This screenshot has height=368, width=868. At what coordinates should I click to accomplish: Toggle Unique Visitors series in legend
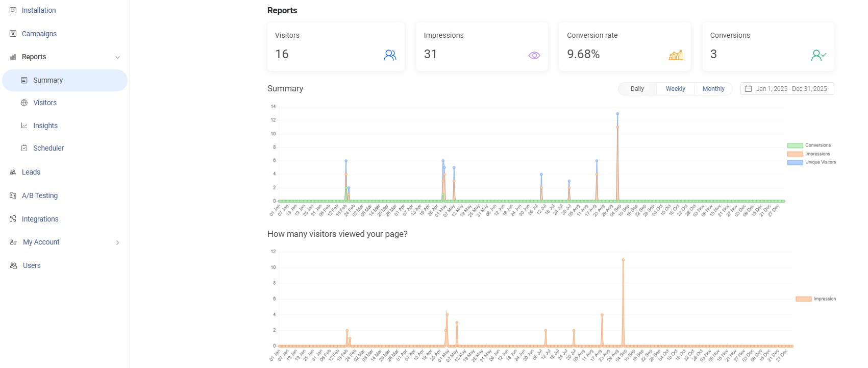[795, 162]
